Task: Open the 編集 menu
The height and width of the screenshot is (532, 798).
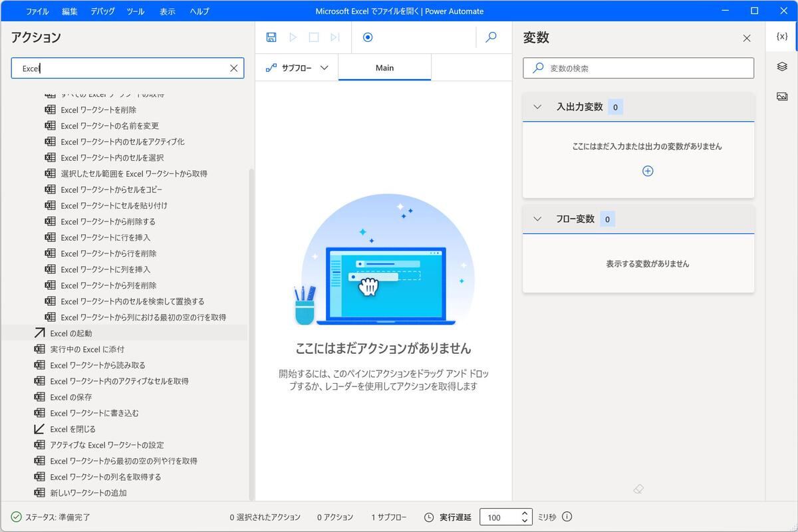Action: [x=70, y=11]
